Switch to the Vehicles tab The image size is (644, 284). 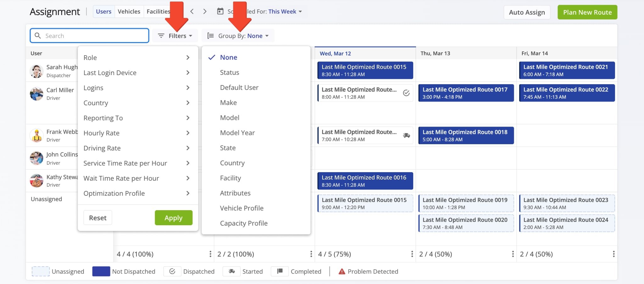tap(129, 11)
